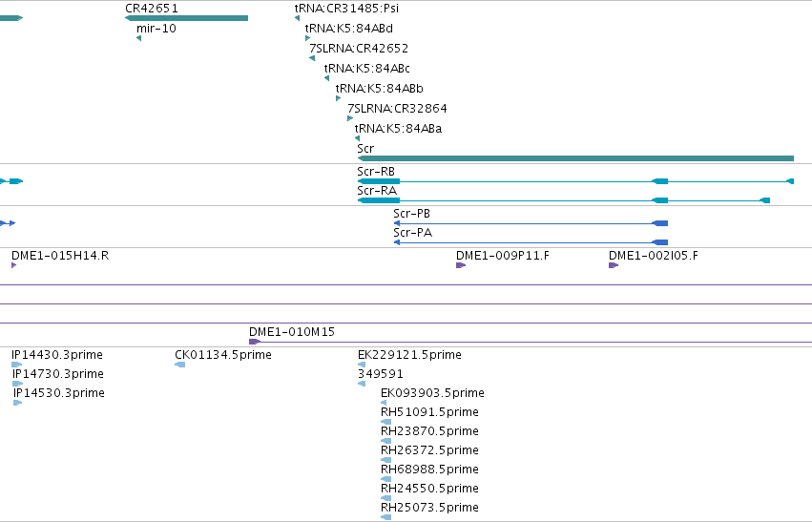
Task: Select the EK229121.5prime EST glyph
Action: [x=362, y=365]
